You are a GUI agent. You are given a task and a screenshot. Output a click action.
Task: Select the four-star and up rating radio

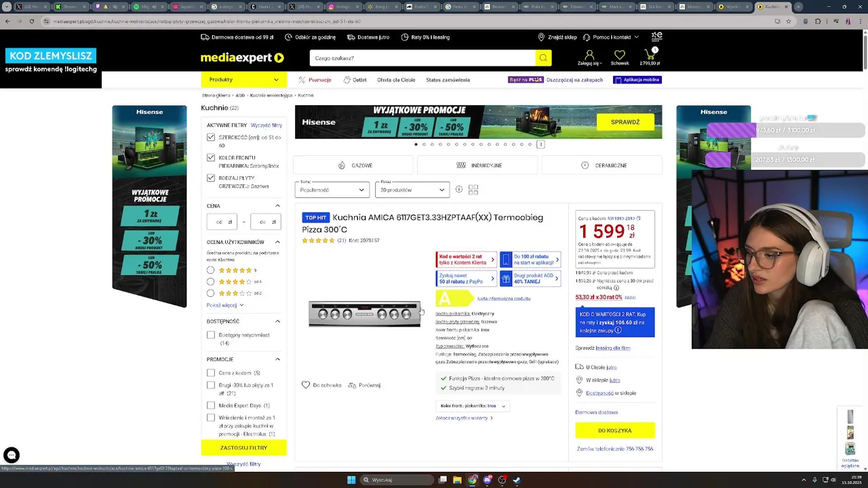[x=210, y=281]
